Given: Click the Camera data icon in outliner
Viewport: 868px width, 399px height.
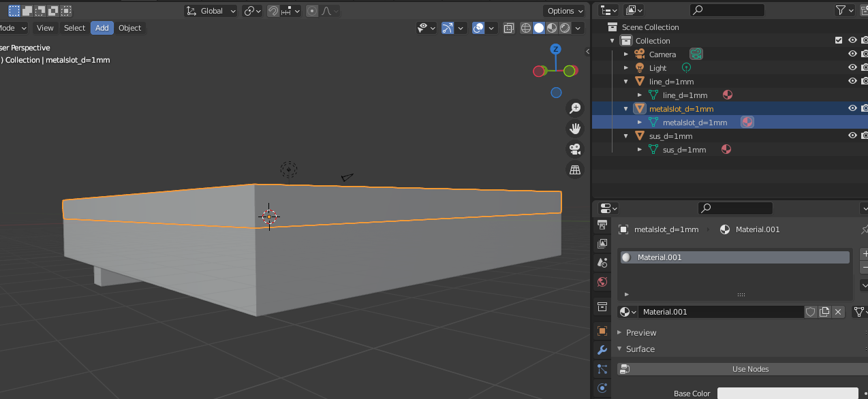Looking at the screenshot, I should (696, 54).
